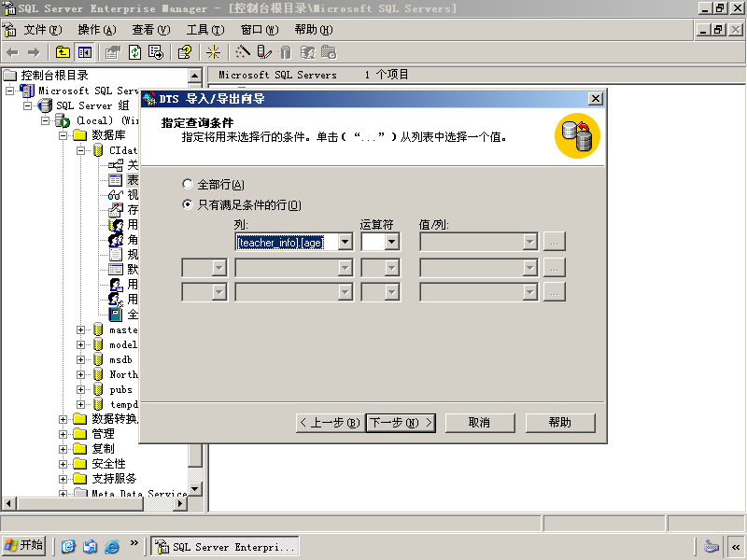Click the 上一步(B) back button
The image size is (747, 560).
[331, 423]
